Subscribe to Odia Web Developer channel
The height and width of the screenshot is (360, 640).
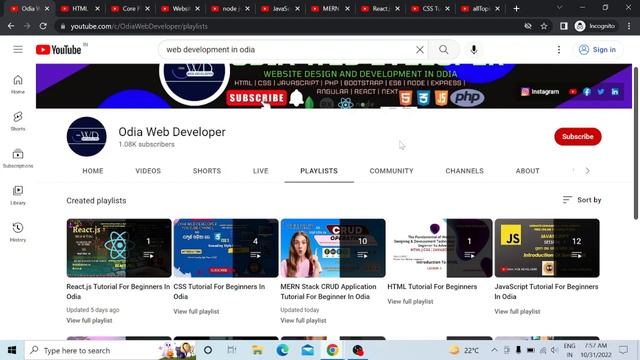pyautogui.click(x=578, y=137)
